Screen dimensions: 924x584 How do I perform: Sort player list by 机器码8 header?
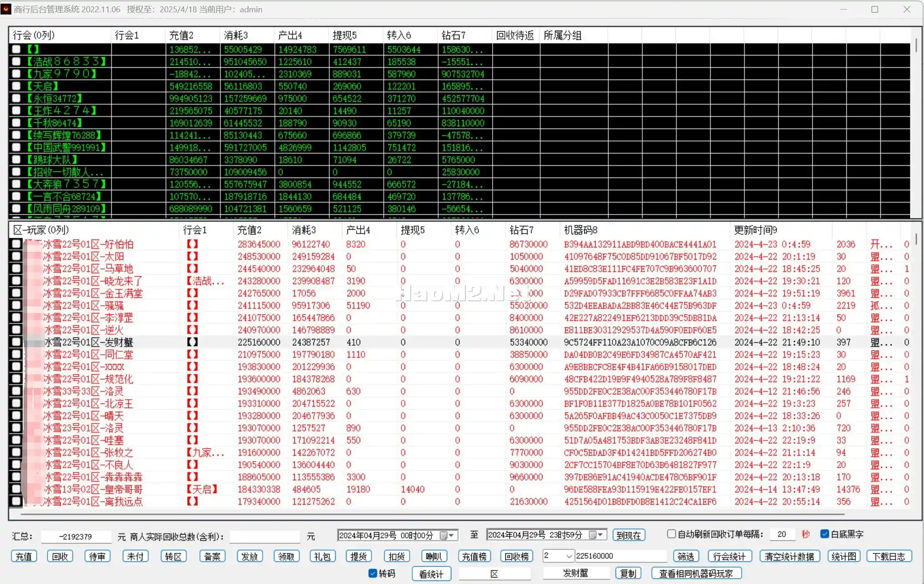pos(645,230)
